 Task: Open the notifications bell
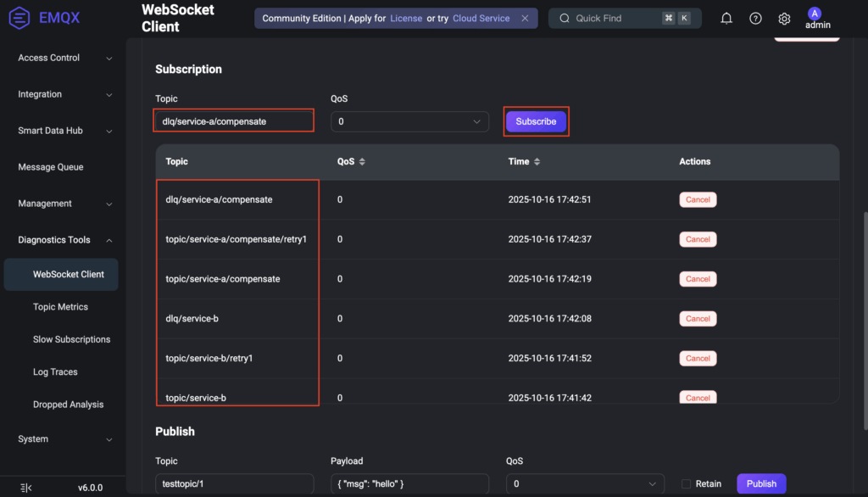(x=726, y=19)
